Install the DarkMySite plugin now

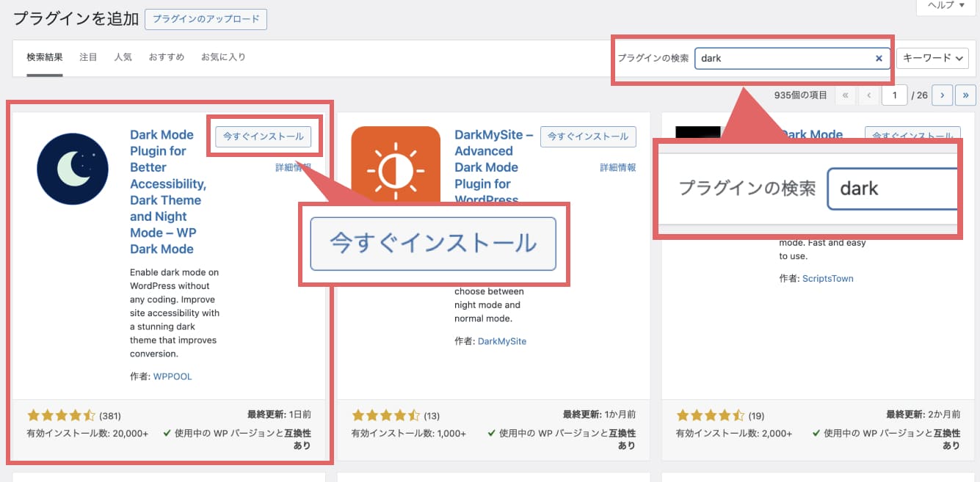pos(588,136)
